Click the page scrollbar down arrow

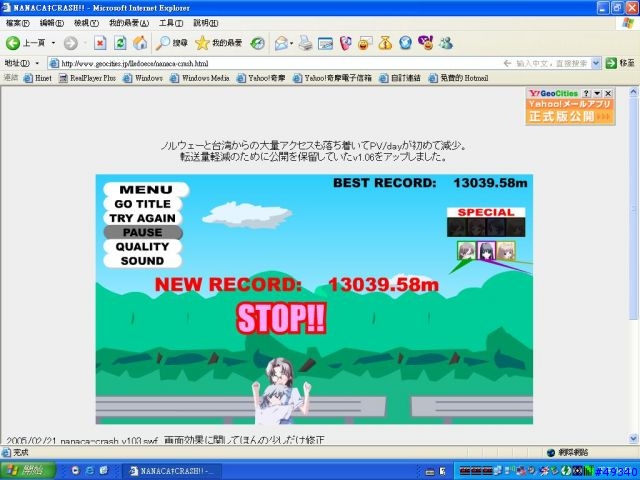pyautogui.click(x=633, y=439)
